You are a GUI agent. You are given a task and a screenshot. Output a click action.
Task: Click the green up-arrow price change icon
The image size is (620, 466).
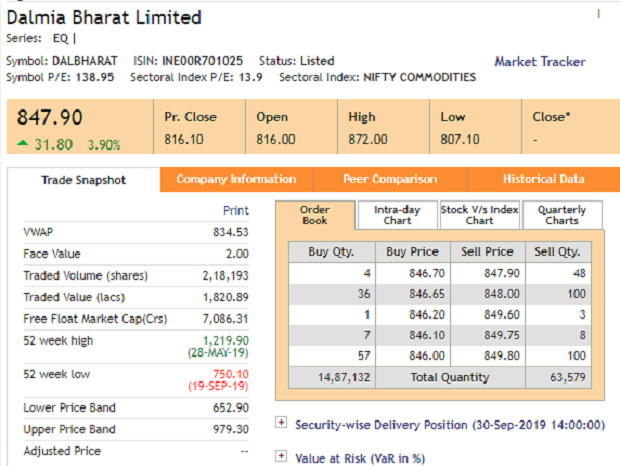coord(22,144)
